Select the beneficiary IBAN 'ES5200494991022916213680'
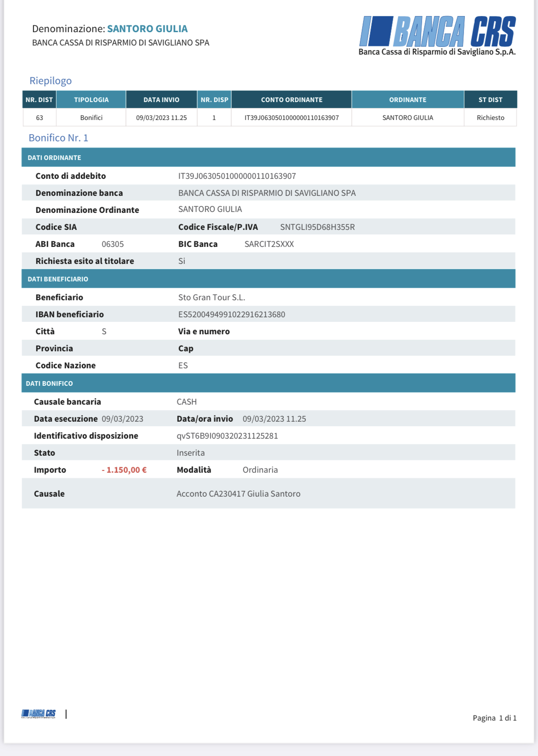Image resolution: width=538 pixels, height=756 pixels. (x=232, y=315)
